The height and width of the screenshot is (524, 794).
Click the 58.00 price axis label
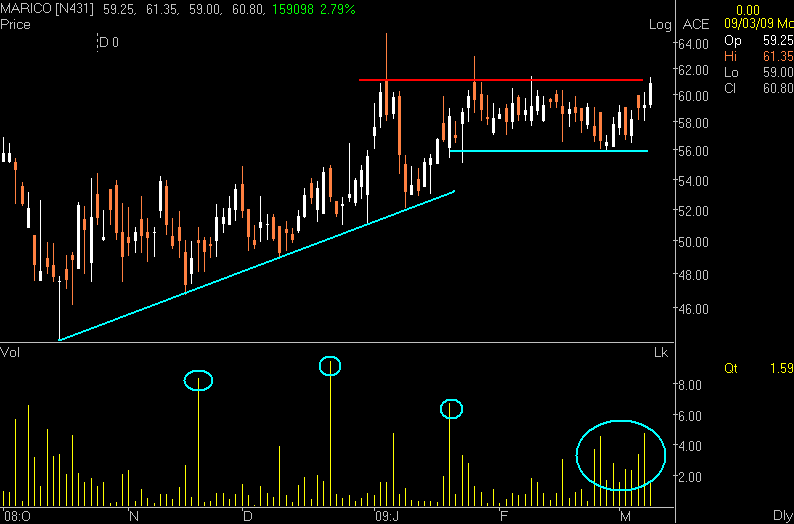pyautogui.click(x=694, y=123)
